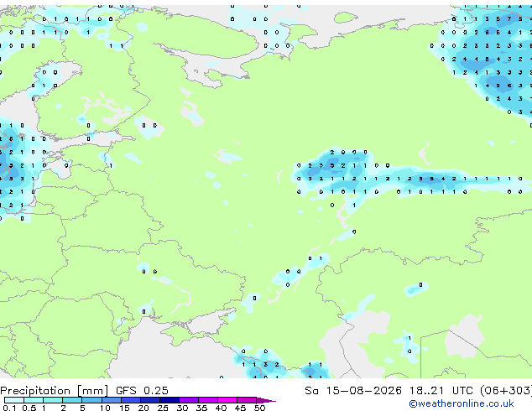
Task: Click the '10' legend scale label
Action: point(105,408)
